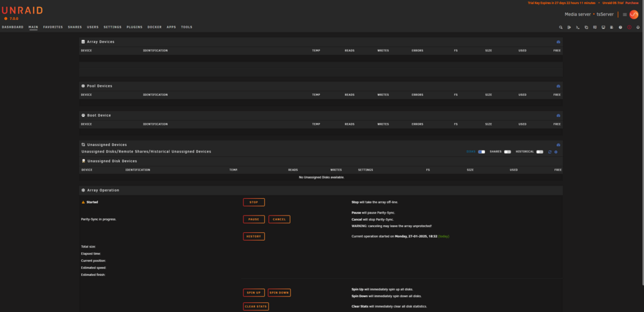Screen dimensions: 644x312
Task: Click the Trial Key Expires notice
Action: point(562,3)
